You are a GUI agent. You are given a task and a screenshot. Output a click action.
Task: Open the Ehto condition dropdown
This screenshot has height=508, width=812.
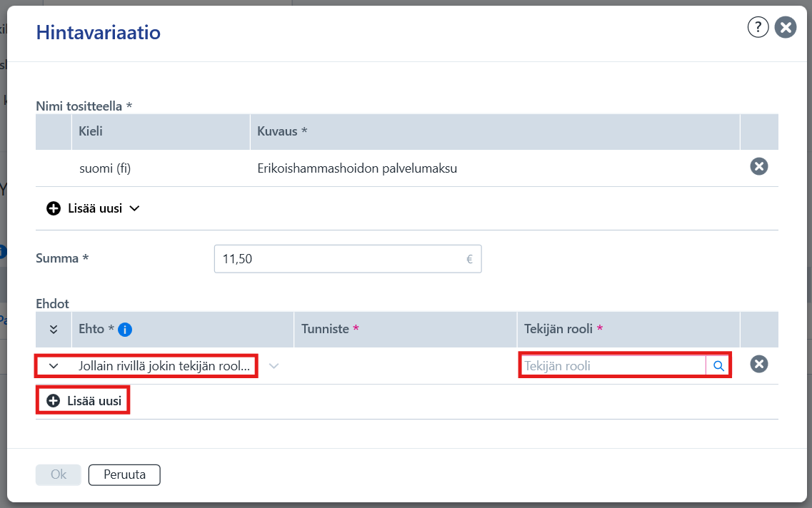click(146, 366)
